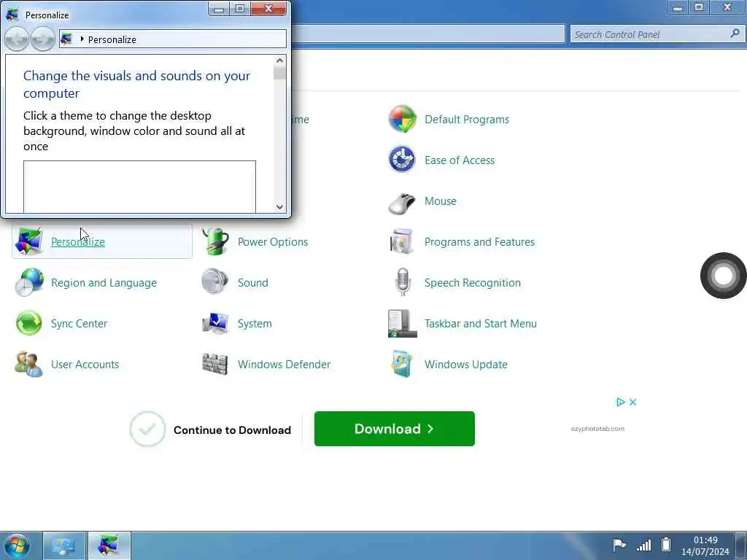This screenshot has height=560, width=747.
Task: Open the Action Center flag icon
Action: 619,544
